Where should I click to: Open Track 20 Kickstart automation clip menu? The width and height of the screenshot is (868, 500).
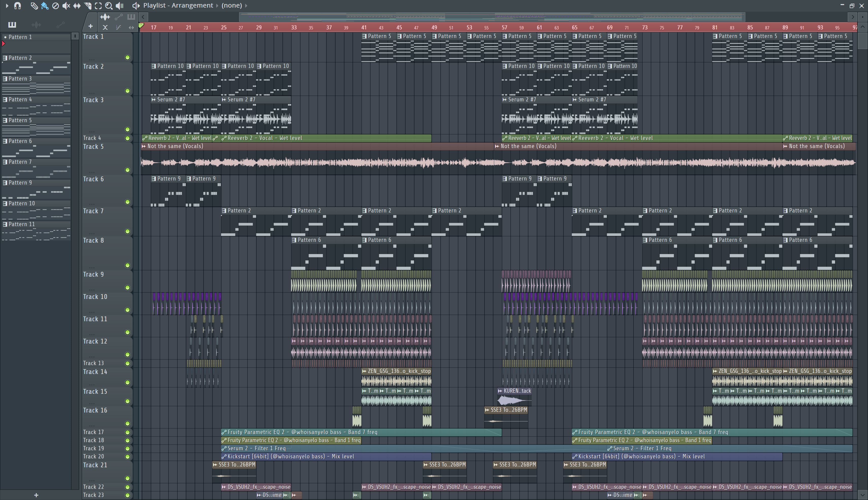click(x=224, y=457)
